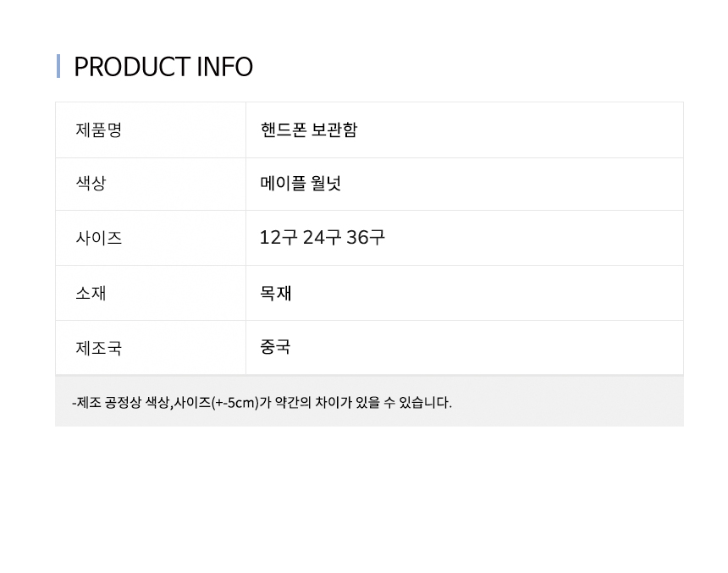Click the PRODUCT INFO heading
Image resolution: width=728 pixels, height=573 pixels.
pyautogui.click(x=163, y=67)
